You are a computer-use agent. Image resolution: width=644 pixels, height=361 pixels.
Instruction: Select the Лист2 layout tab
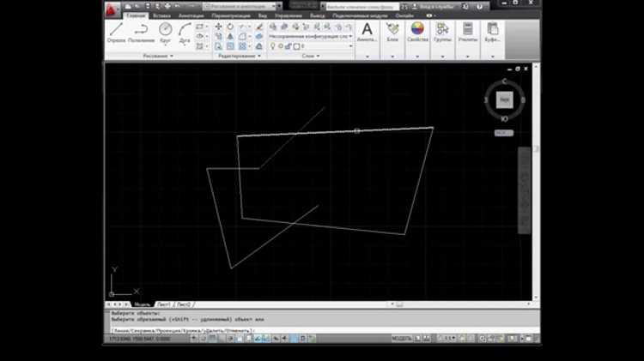184,304
